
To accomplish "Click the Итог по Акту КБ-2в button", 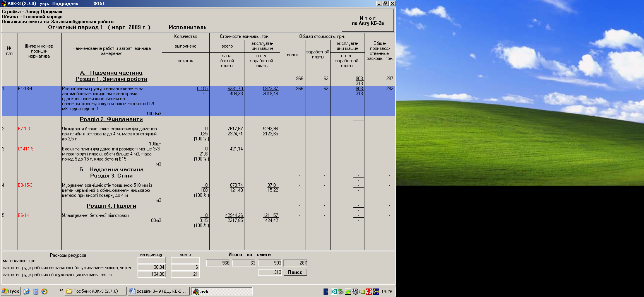I will (368, 20).
